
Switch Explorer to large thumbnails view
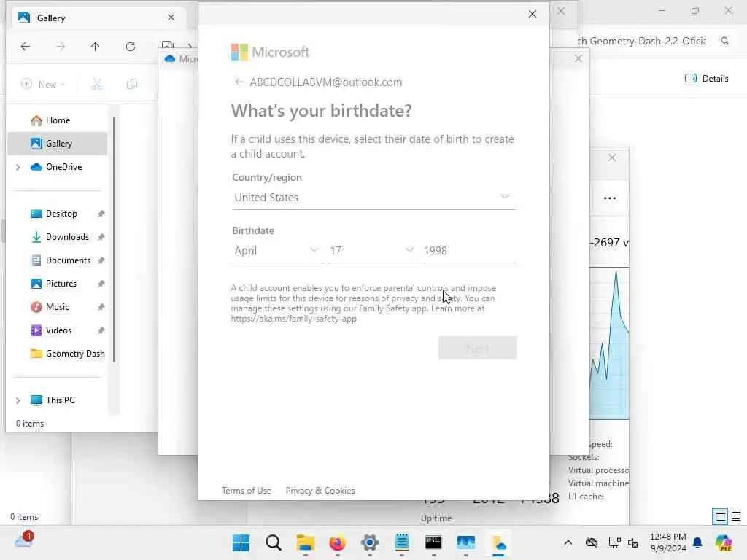click(736, 516)
